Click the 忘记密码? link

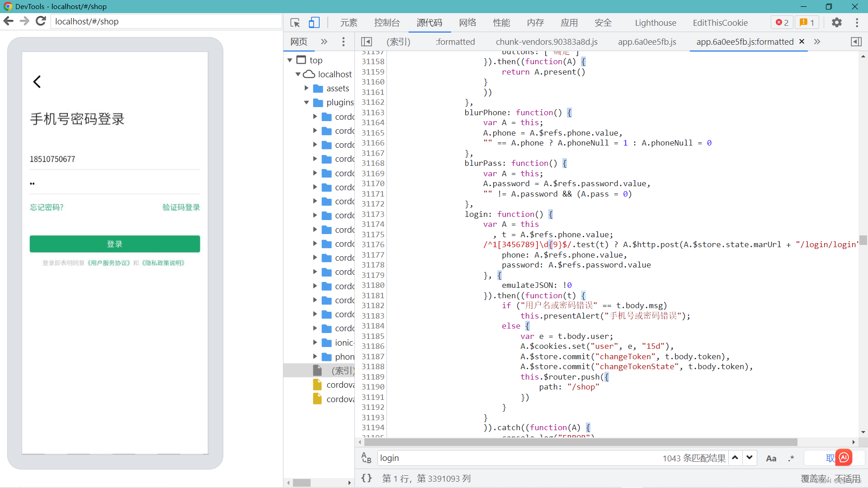[x=47, y=207]
